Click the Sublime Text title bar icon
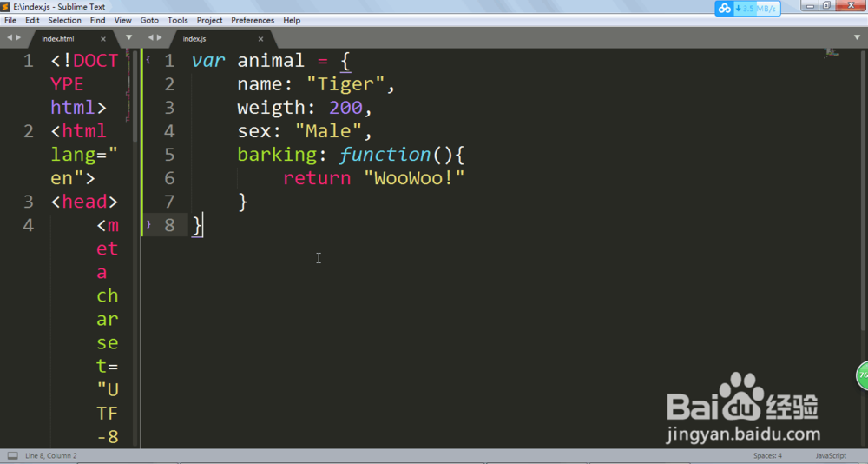Image resolution: width=868 pixels, height=464 pixels. 5,7
